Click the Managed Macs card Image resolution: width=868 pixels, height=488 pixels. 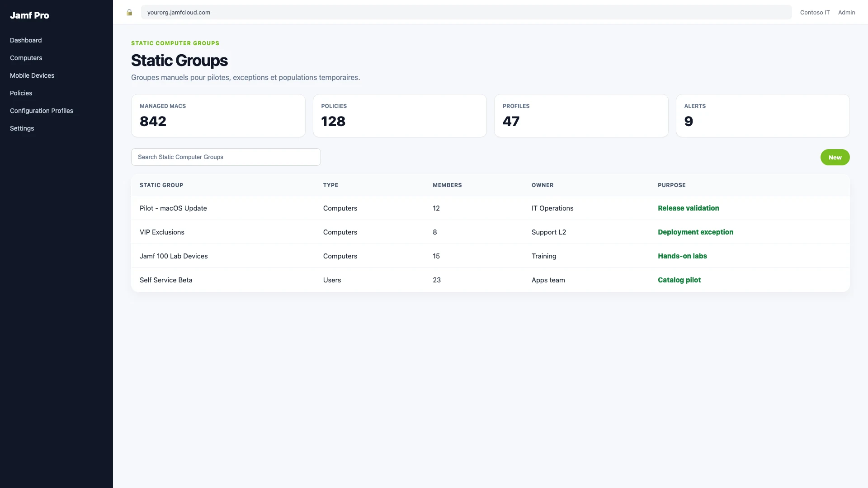point(218,116)
